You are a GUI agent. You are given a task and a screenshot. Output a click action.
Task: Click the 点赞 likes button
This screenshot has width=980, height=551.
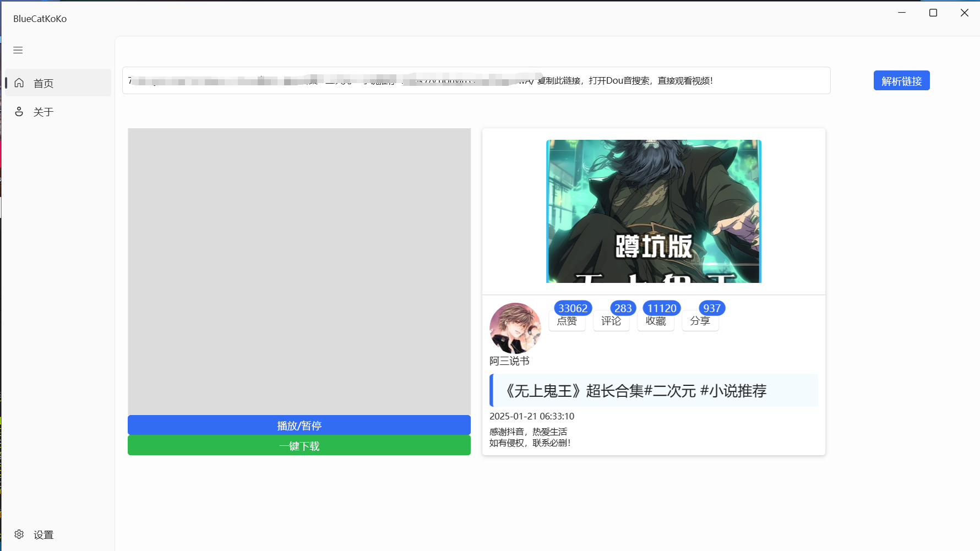(x=567, y=321)
